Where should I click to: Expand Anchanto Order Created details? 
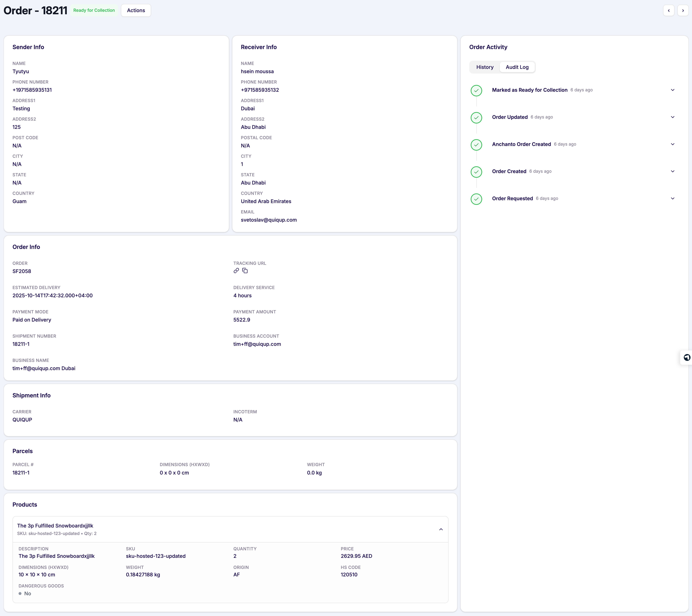point(673,144)
